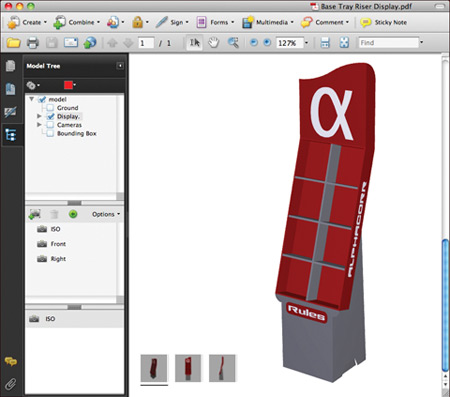The width and height of the screenshot is (450, 397).
Task: Click the create view camera icon
Action: coord(35,214)
